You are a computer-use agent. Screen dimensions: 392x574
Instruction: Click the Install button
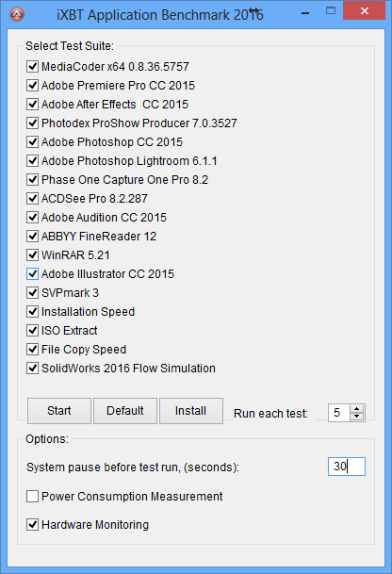[x=191, y=411]
